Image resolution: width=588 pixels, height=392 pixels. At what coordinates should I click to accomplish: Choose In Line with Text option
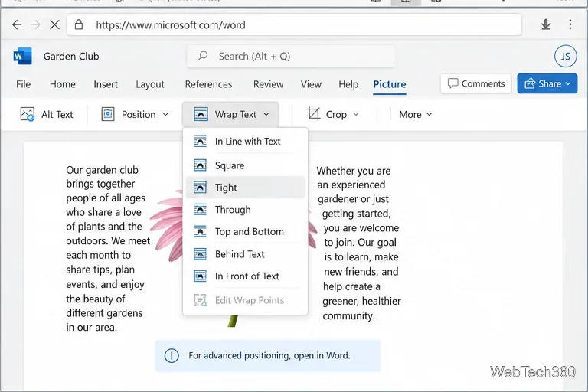click(246, 142)
